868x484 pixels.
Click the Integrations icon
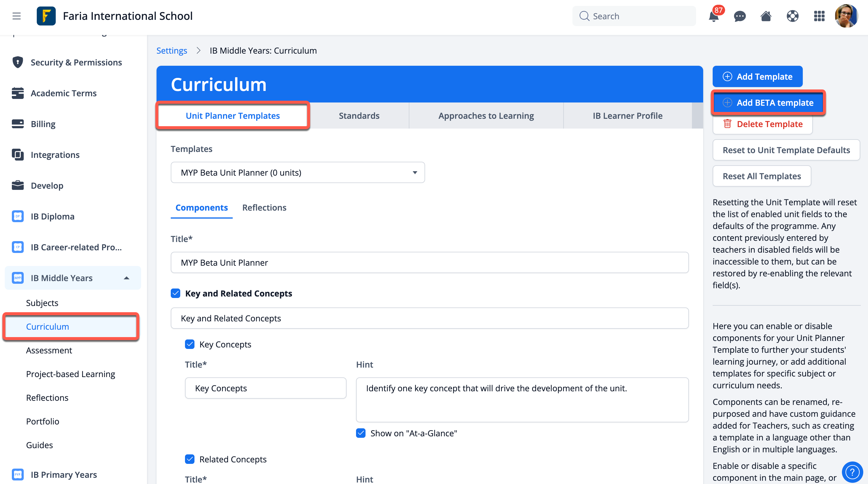tap(17, 155)
